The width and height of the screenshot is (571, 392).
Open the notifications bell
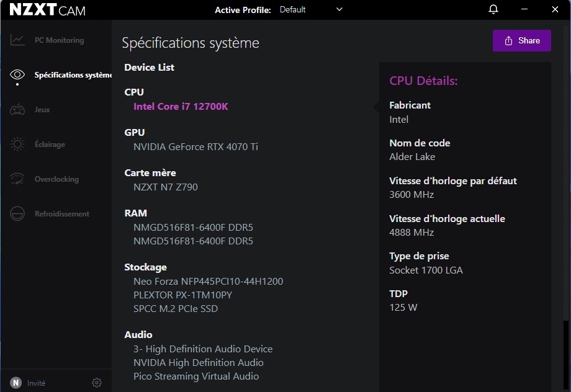(493, 9)
